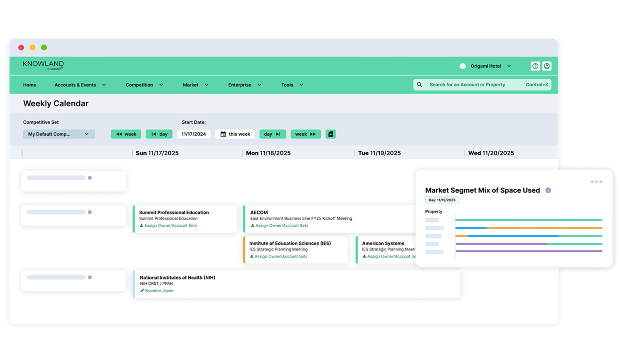The height and width of the screenshot is (364, 622).
Task: Click the search magnifier icon
Action: 419,85
